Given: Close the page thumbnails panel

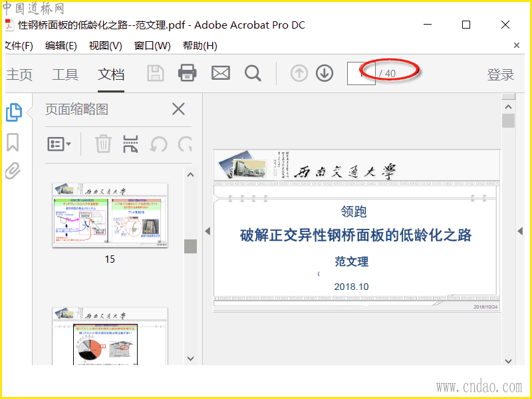Looking at the screenshot, I should 178,109.
